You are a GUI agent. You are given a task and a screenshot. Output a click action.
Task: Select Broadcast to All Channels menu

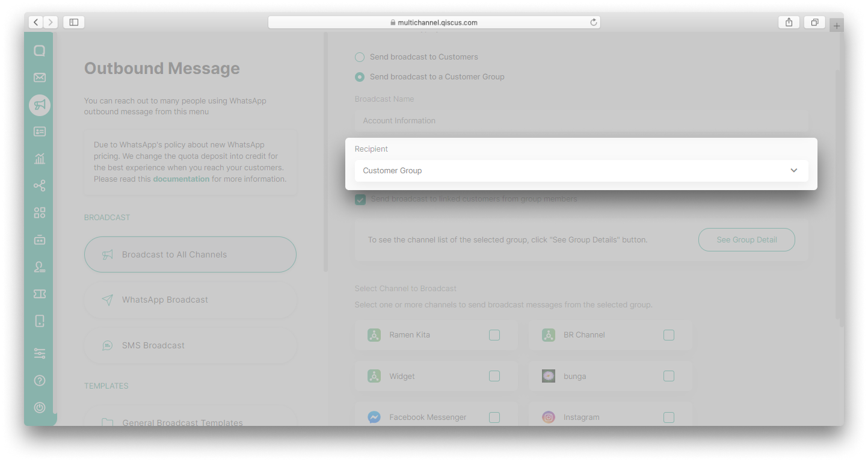(190, 254)
